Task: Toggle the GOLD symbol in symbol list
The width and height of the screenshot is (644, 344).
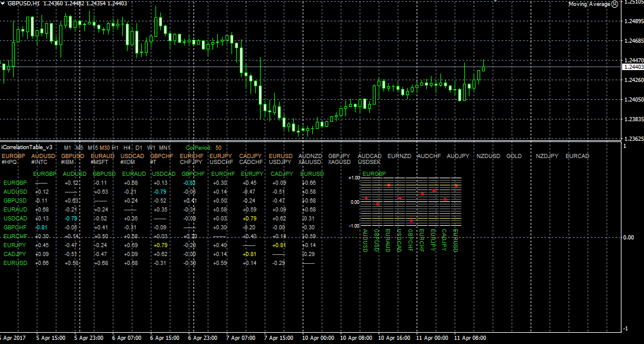Action: click(514, 156)
